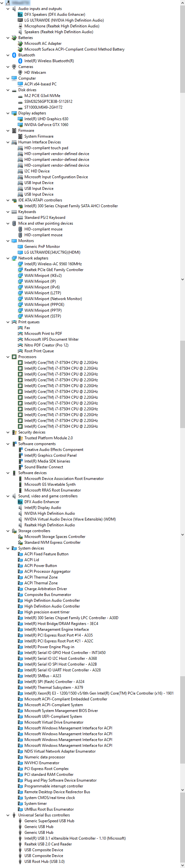Viewport: 185px width, 868px height.
Task: Select Intel(R) UHD Graphics 630
Action: (46, 119)
